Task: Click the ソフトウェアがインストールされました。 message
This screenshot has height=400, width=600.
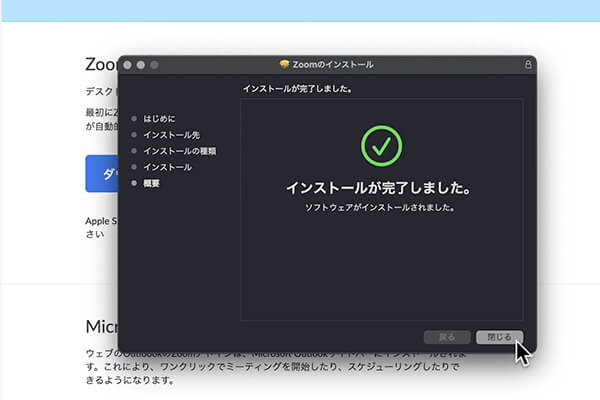Action: point(380,207)
